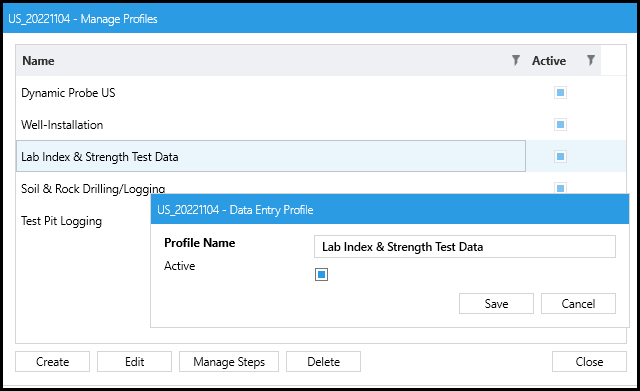Toggle Active checkbox for Well-Installation

click(x=560, y=124)
